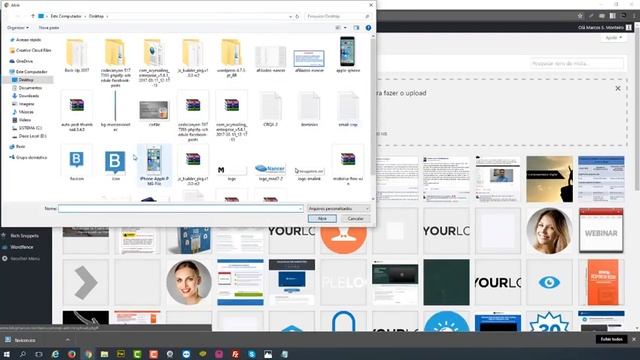Screen dimensions: 640x360
Task: Open Rich Snippets in WordPress sidebar
Action: tap(24, 236)
